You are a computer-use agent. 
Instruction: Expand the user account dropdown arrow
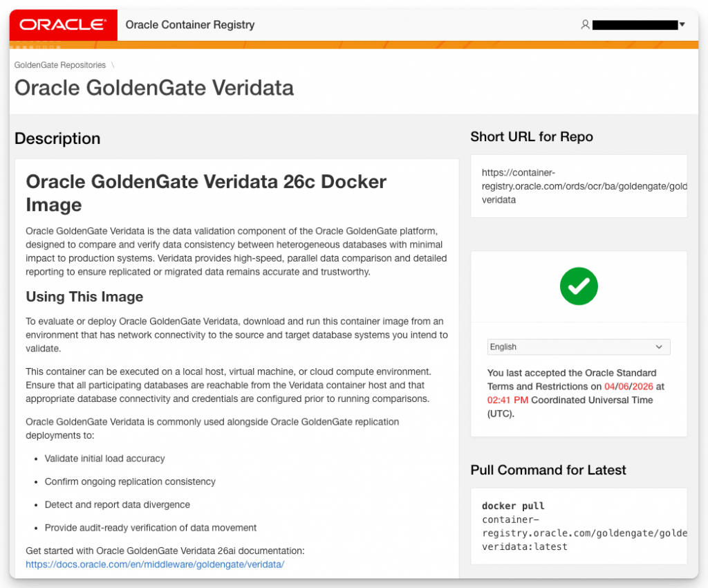[x=682, y=25]
